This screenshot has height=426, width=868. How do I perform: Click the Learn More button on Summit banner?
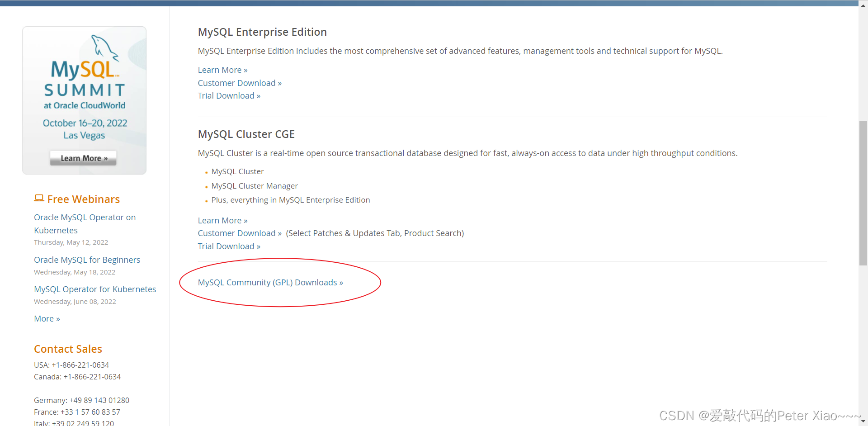click(x=83, y=158)
